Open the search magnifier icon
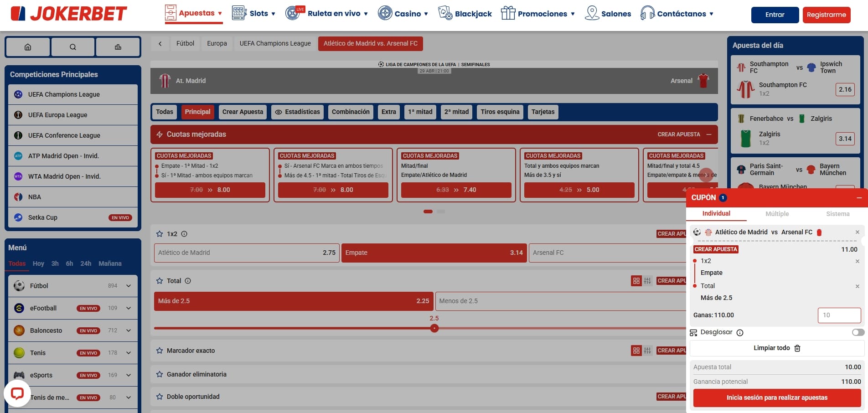Viewport: 868px width, 413px height. [x=73, y=47]
